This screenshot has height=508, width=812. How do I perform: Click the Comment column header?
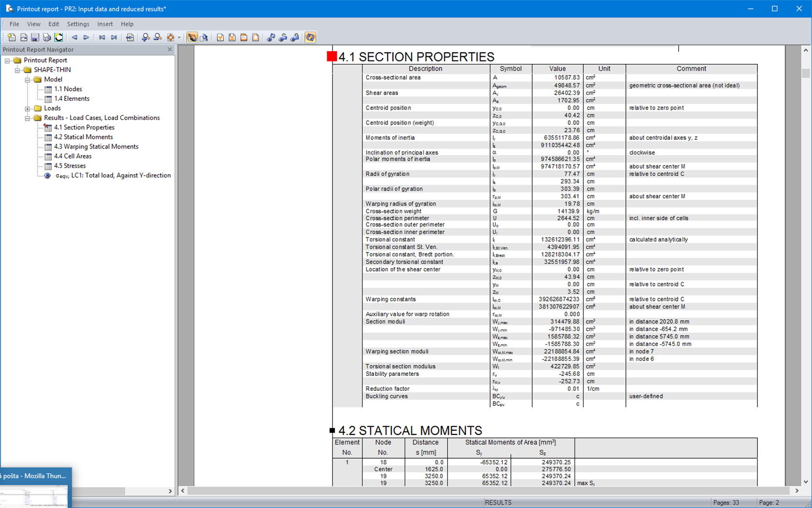pyautogui.click(x=691, y=69)
